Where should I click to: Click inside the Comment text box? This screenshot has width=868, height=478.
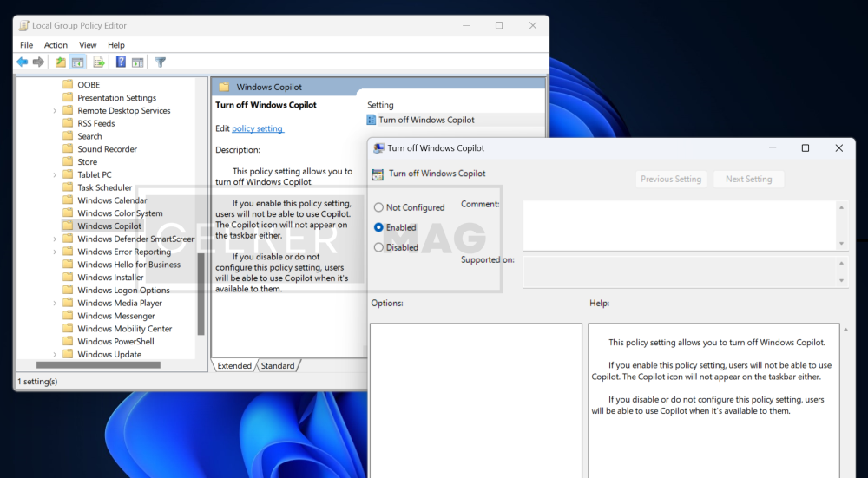(x=680, y=226)
